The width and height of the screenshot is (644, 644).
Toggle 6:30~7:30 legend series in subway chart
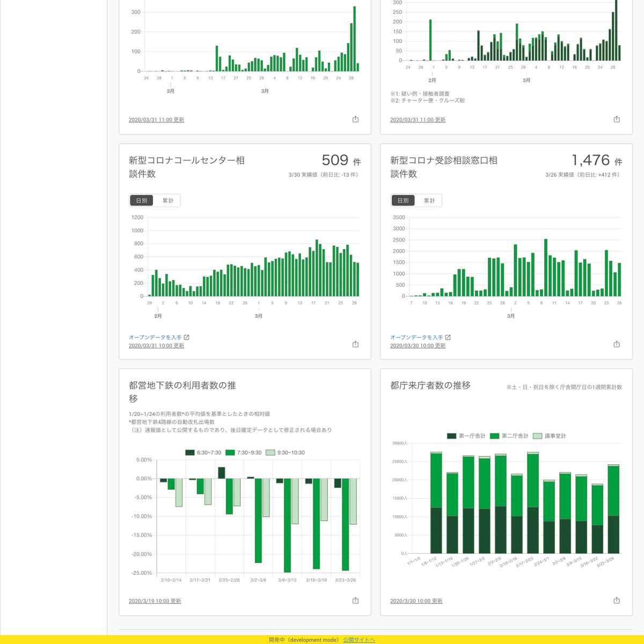point(203,453)
